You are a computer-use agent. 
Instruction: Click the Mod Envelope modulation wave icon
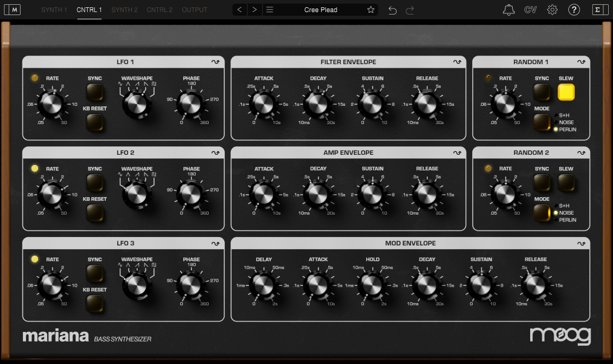click(582, 243)
